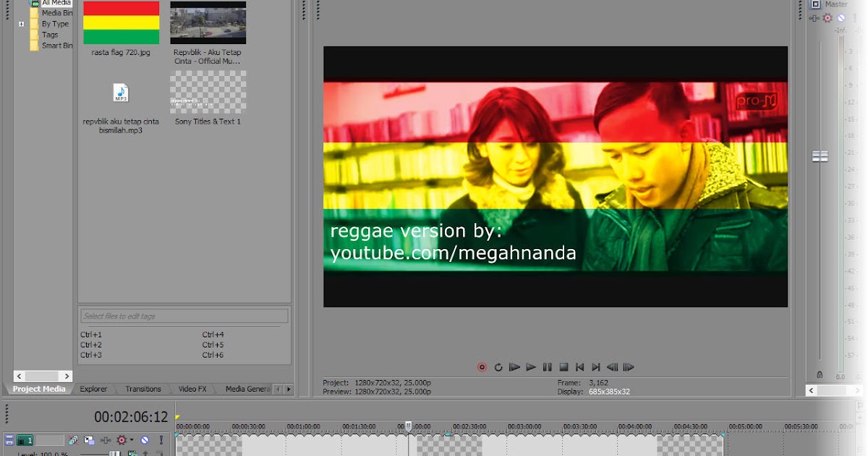
Task: Select the Sony Titles & Text 1 media
Action: point(208,92)
